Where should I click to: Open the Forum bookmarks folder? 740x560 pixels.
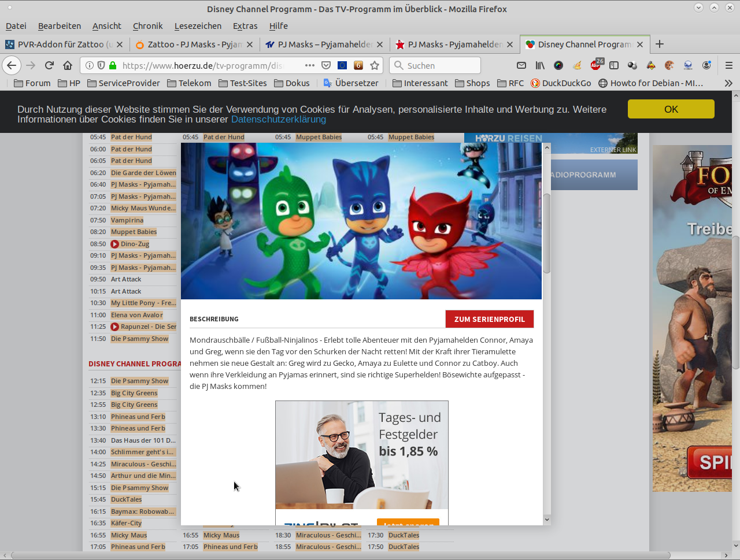click(x=32, y=83)
